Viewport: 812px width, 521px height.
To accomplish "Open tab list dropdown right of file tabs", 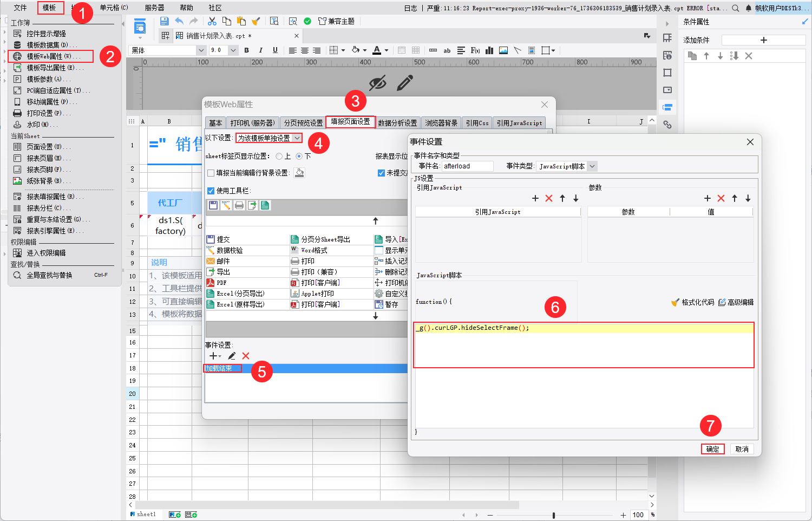I will click(x=647, y=36).
